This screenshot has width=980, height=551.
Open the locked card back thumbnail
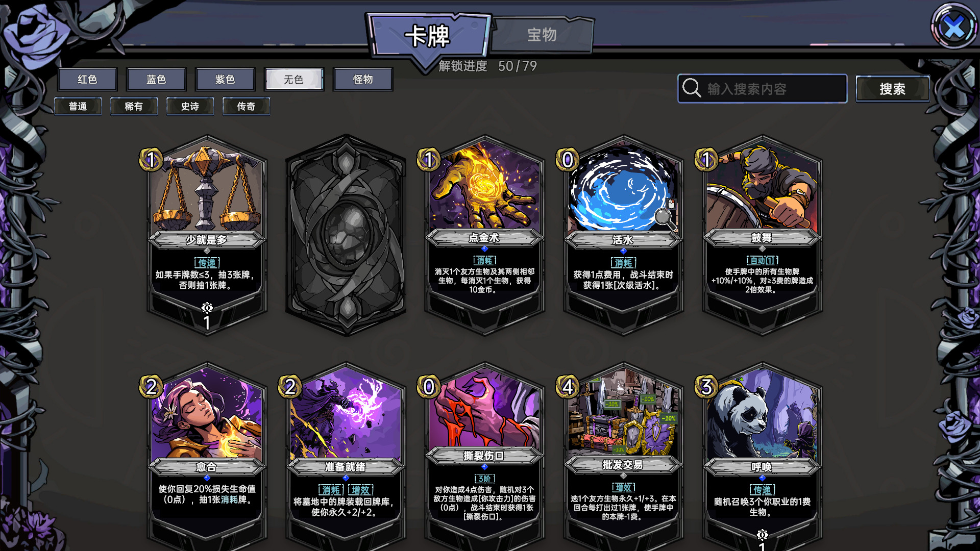coord(346,236)
